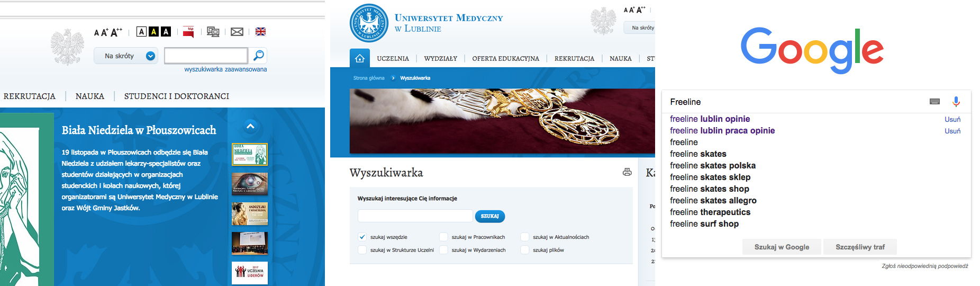The image size is (980, 286).
Task: Click the magnifier search icon in header
Action: pyautogui.click(x=259, y=56)
